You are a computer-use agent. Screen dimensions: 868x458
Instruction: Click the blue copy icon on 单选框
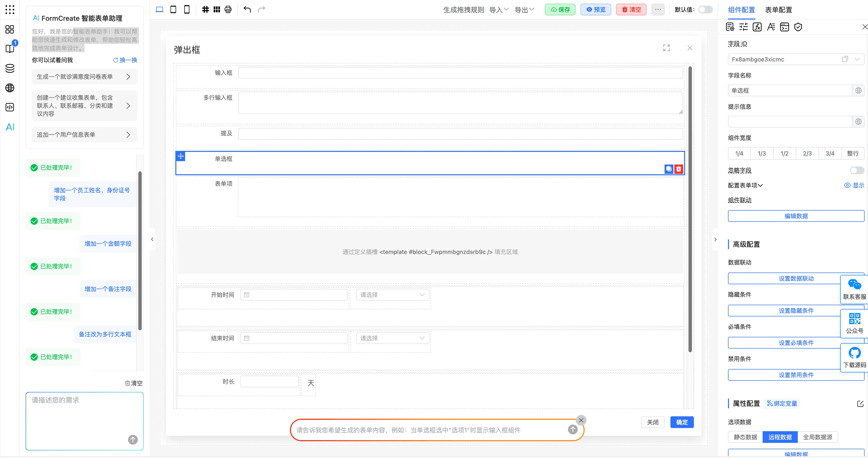pos(668,169)
